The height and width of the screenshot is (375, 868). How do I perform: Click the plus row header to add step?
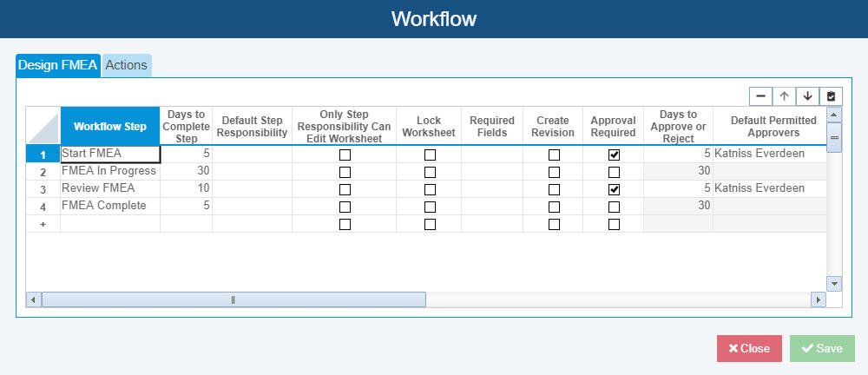(43, 224)
